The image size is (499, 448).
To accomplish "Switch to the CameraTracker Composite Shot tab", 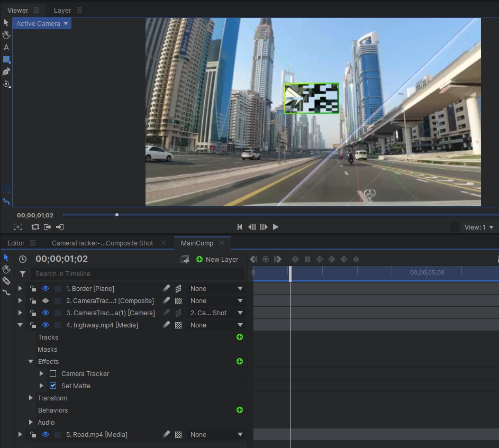I will [102, 243].
